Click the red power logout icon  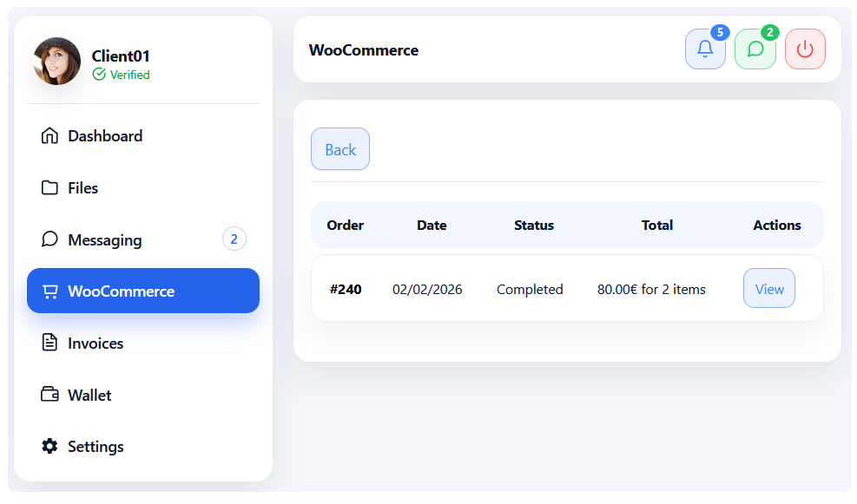coord(805,49)
